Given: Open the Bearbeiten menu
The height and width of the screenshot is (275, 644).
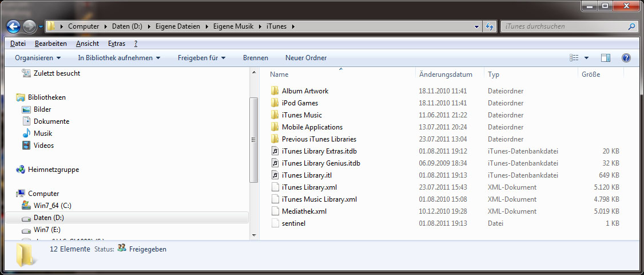Looking at the screenshot, I should (50, 43).
